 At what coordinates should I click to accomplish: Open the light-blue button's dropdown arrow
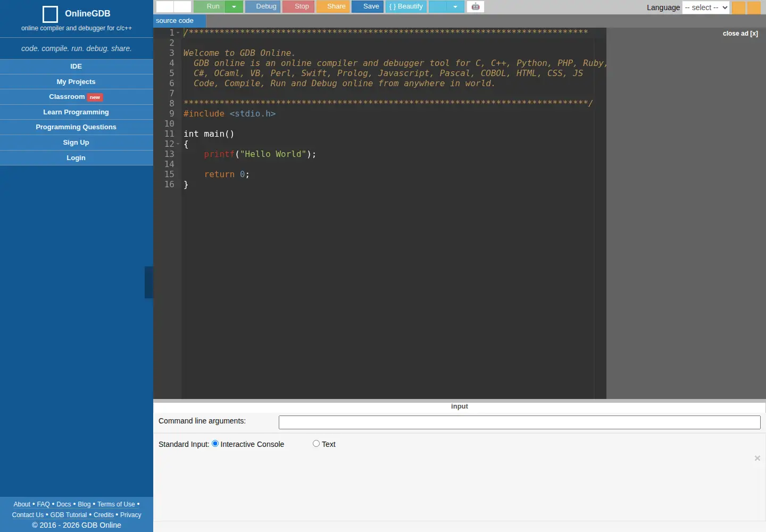coord(455,6)
